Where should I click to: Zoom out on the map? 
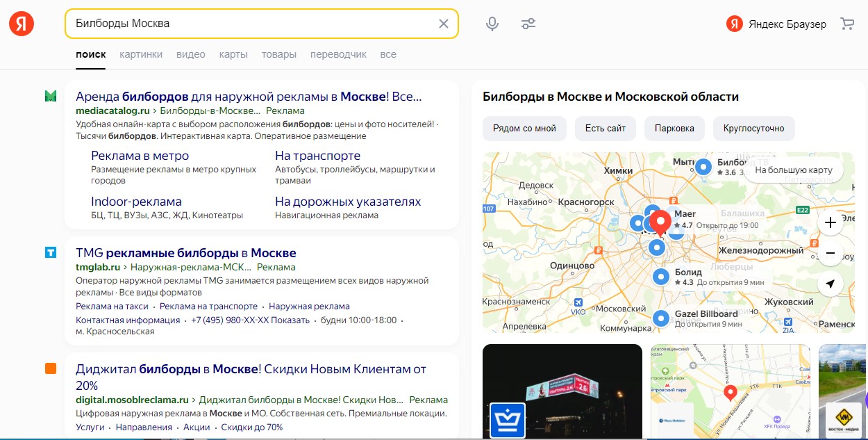[x=831, y=254]
